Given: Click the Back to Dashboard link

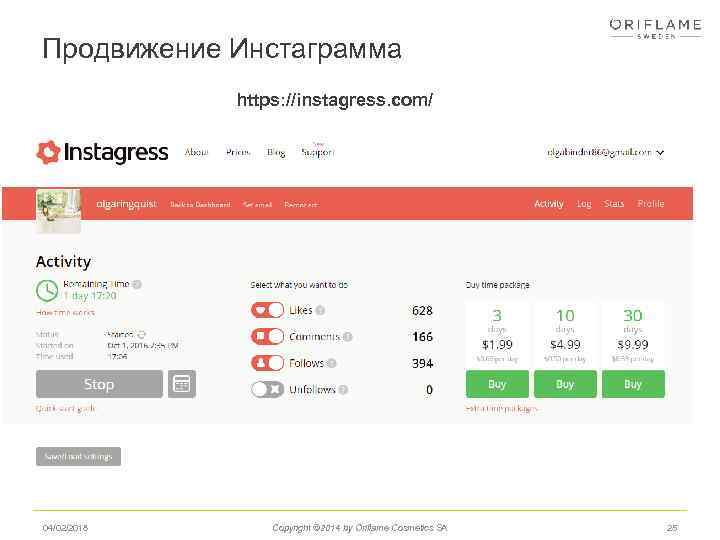Looking at the screenshot, I should [x=200, y=205].
